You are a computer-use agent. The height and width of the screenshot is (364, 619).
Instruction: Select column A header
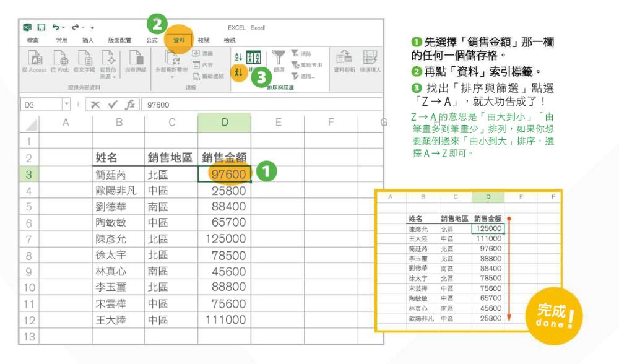point(66,123)
